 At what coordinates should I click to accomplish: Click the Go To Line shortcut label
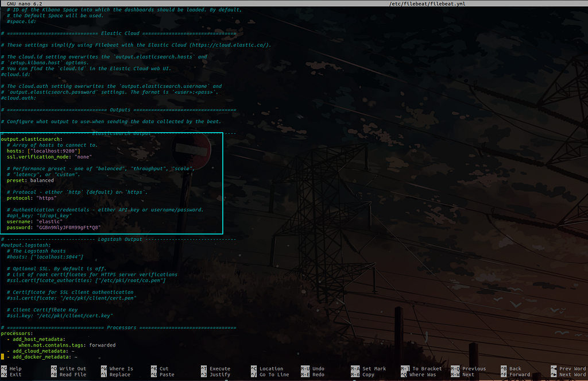[274, 375]
